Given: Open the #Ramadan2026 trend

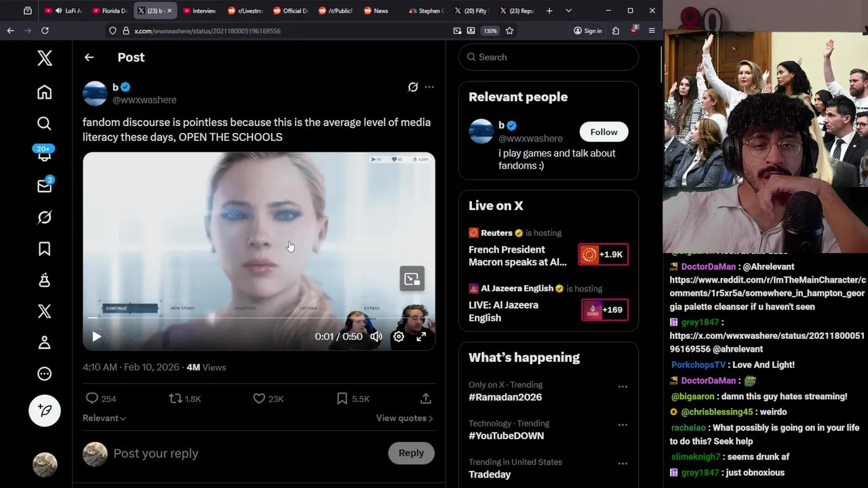Looking at the screenshot, I should (505, 397).
